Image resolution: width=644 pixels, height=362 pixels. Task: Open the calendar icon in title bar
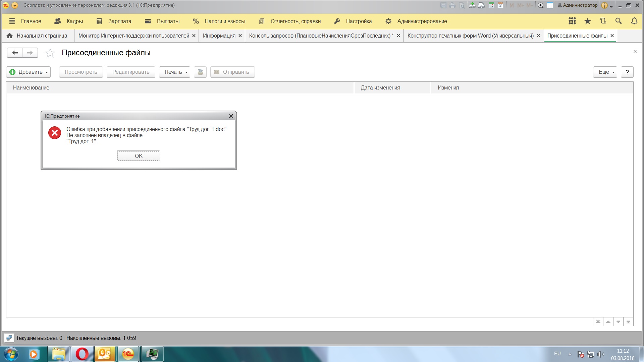pos(500,5)
